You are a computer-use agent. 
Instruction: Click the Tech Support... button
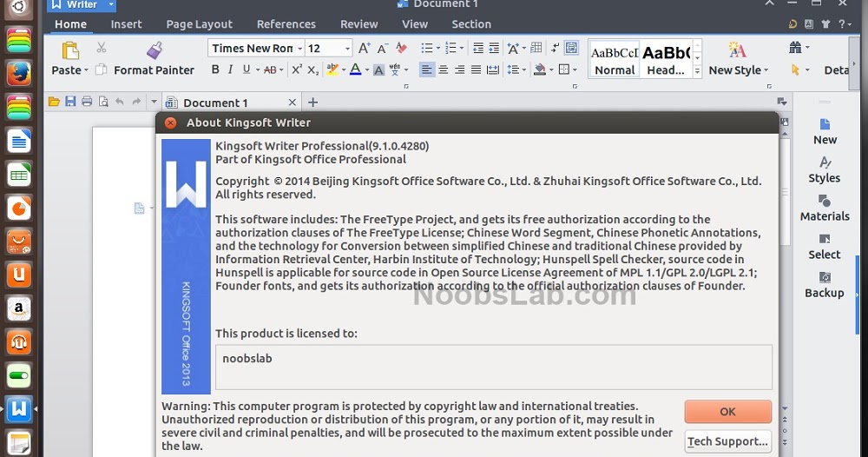pos(727,441)
